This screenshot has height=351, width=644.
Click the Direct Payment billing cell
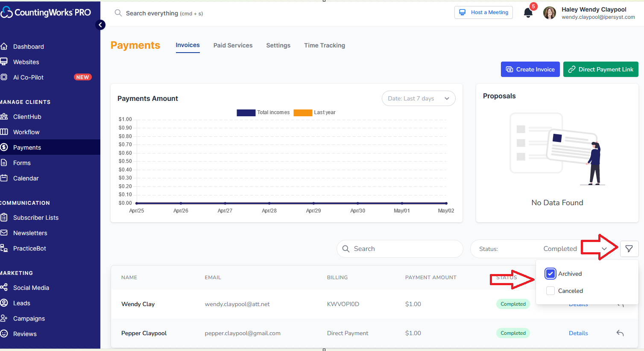click(x=348, y=333)
